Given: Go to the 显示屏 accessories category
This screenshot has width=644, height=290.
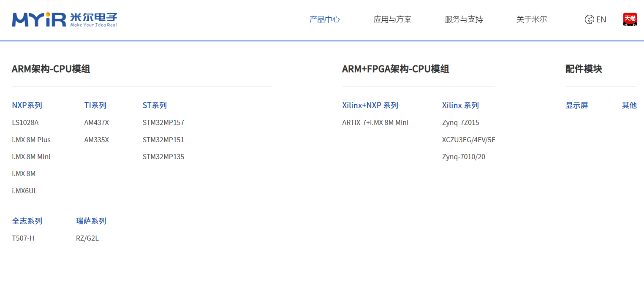Looking at the screenshot, I should pyautogui.click(x=576, y=106).
